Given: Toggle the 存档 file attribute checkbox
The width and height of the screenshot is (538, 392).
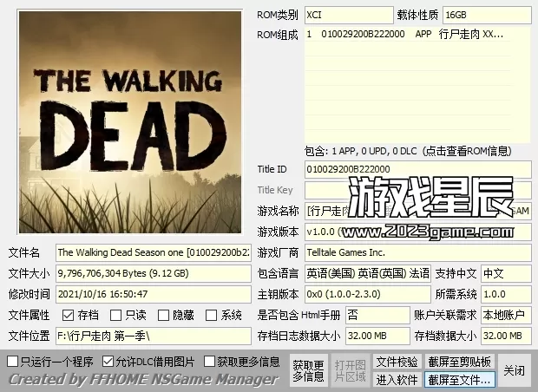Looking at the screenshot, I should [x=69, y=316].
